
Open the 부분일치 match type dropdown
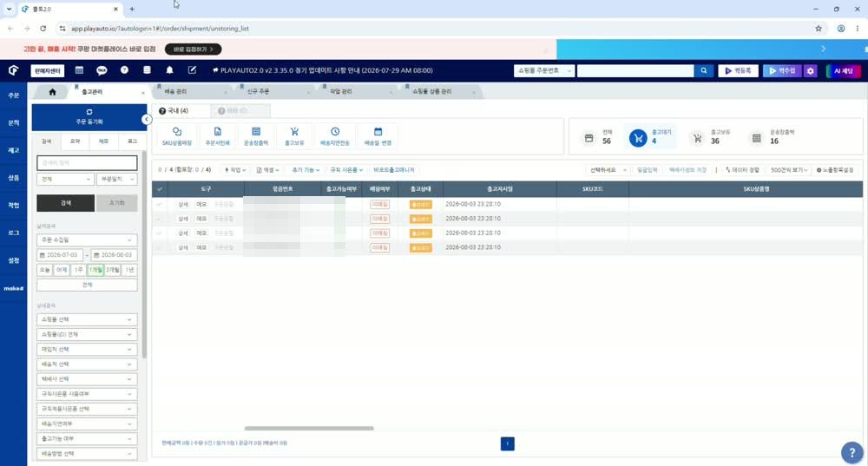pyautogui.click(x=117, y=180)
